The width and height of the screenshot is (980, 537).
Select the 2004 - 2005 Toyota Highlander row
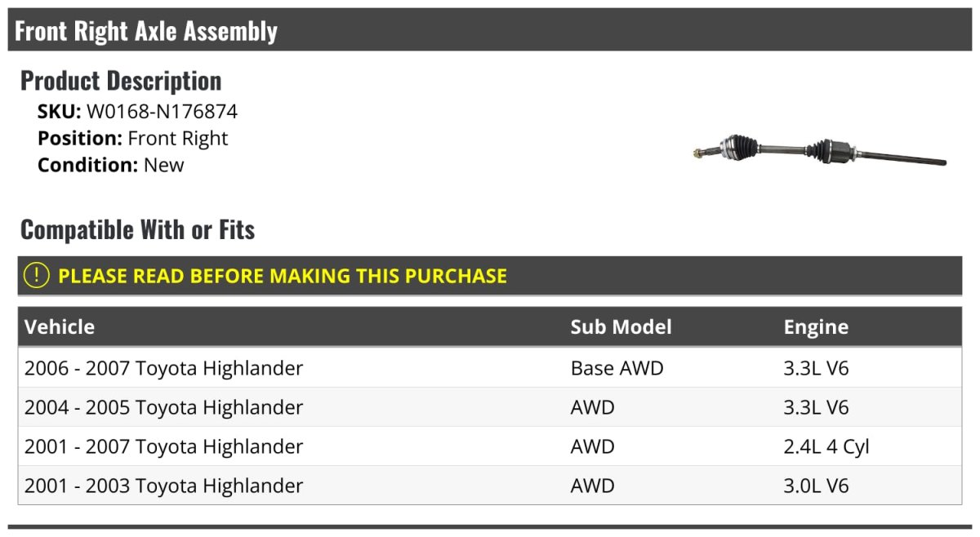coord(163,407)
